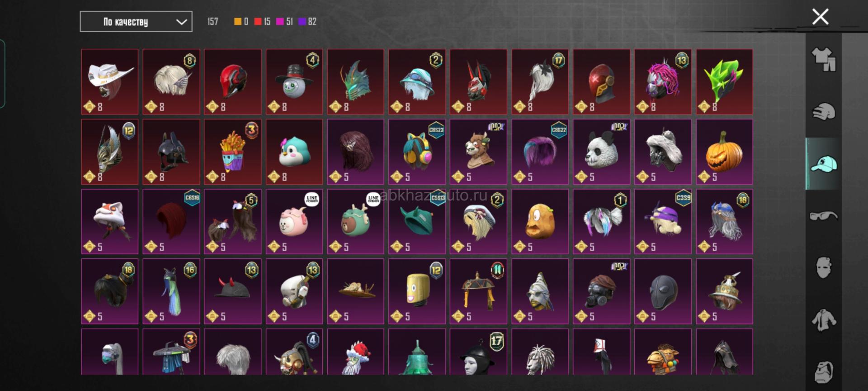The width and height of the screenshot is (868, 391).
Task: Open the glasses category
Action: pos(824,216)
